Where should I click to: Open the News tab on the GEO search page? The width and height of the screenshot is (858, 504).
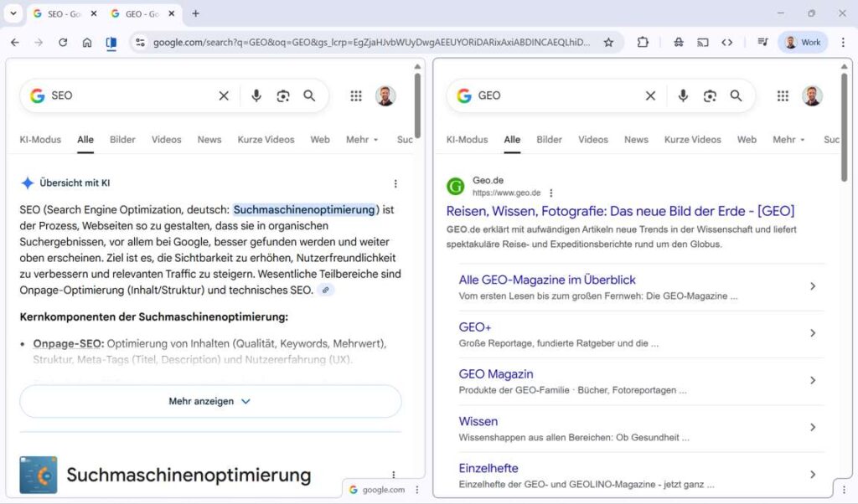[636, 140]
